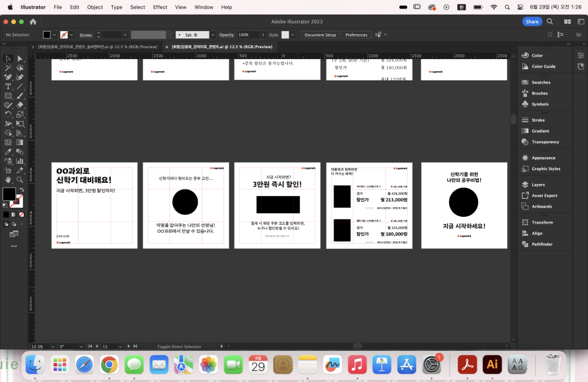Click Document Setup button

[320, 35]
